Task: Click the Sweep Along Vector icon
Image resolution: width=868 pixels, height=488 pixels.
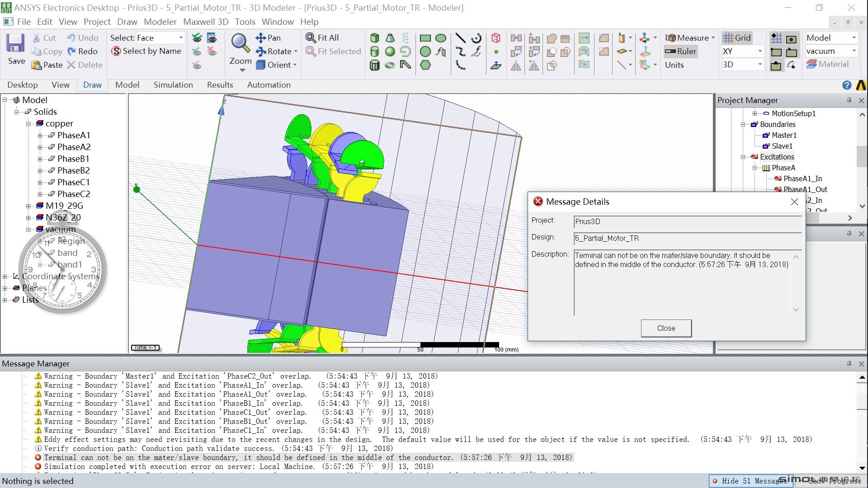Action: 584,38
